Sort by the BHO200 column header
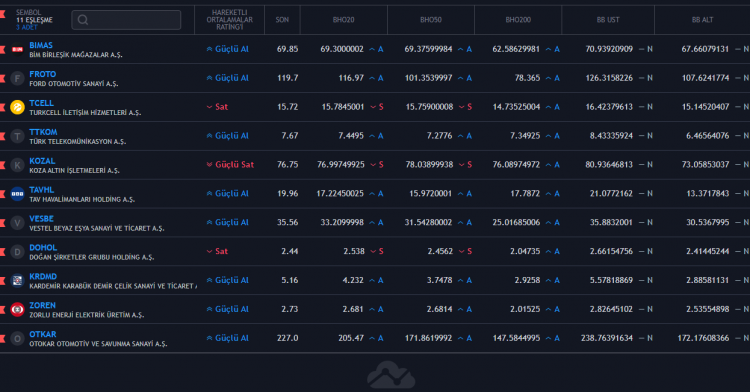Image resolution: width=750 pixels, height=392 pixels. coord(518,20)
